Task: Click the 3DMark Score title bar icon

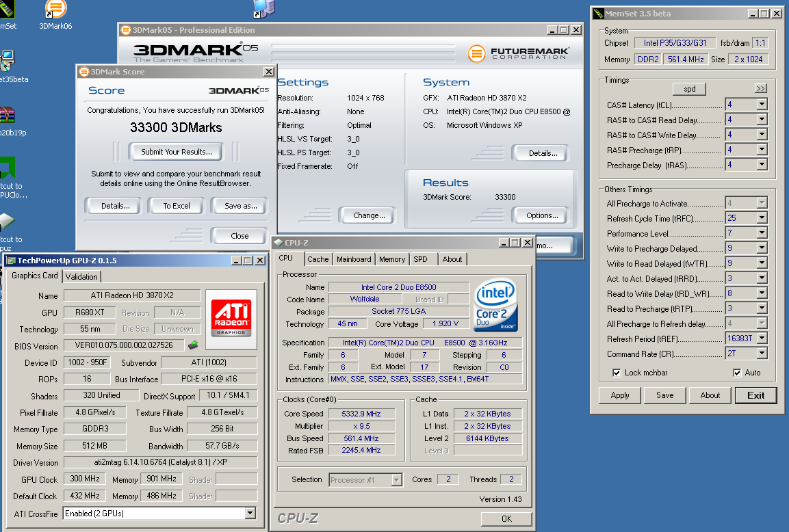Action: pos(83,72)
